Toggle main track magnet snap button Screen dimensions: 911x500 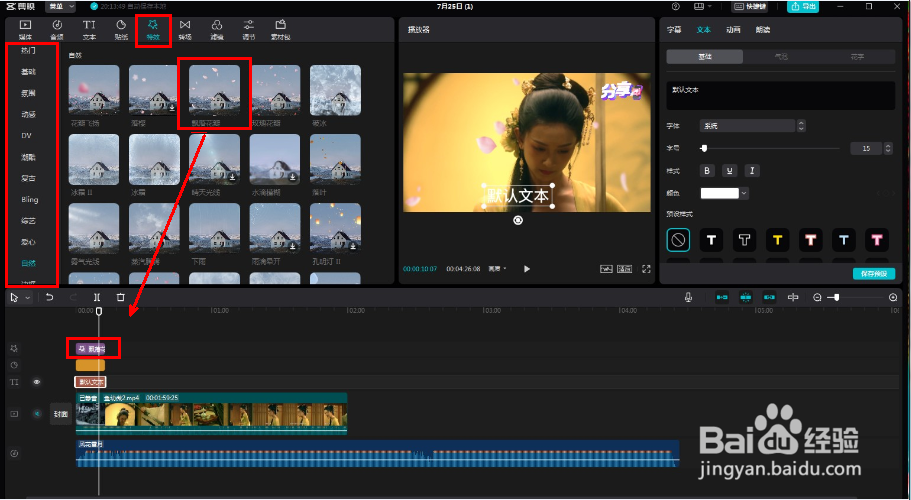pyautogui.click(x=722, y=297)
